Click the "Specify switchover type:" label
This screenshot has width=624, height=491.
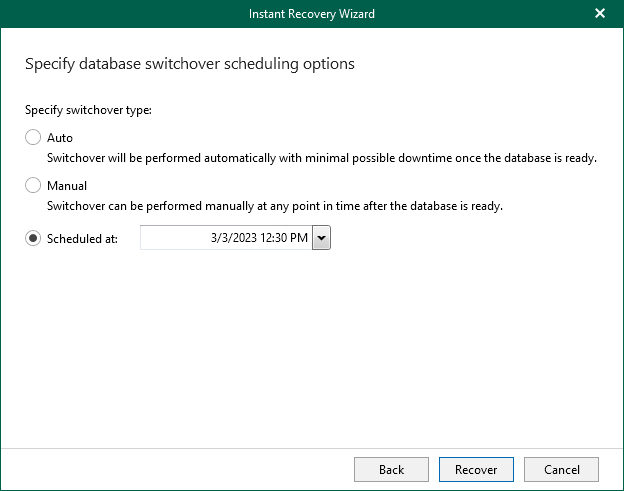pos(88,109)
